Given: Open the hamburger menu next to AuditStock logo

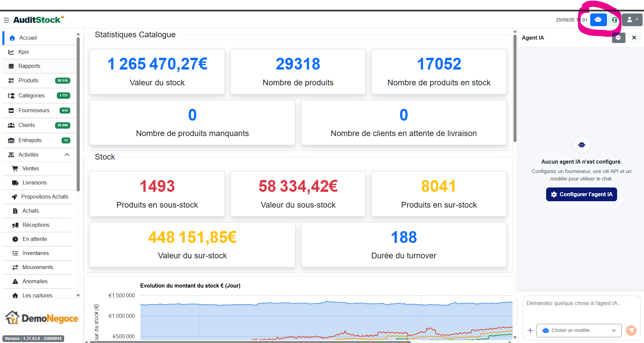Looking at the screenshot, I should coord(6,20).
